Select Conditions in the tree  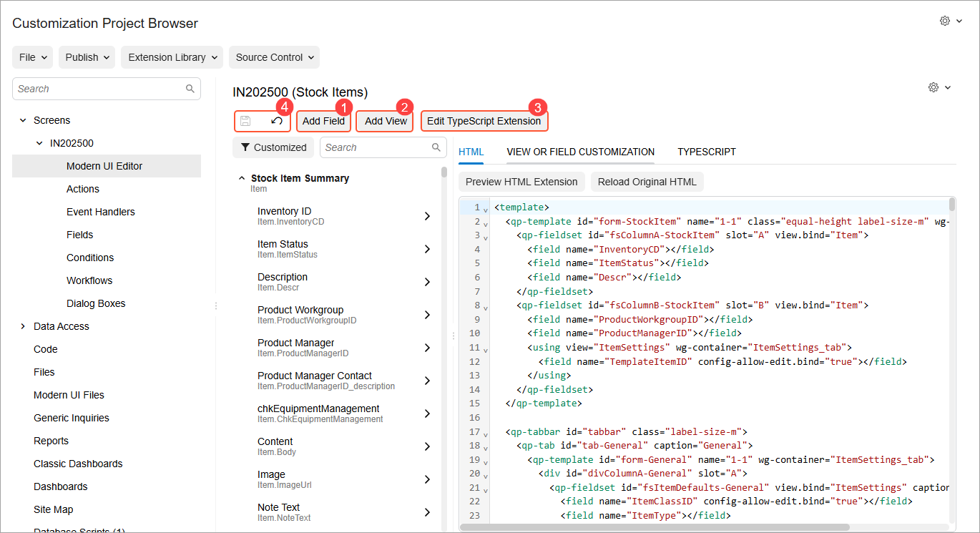coord(90,258)
